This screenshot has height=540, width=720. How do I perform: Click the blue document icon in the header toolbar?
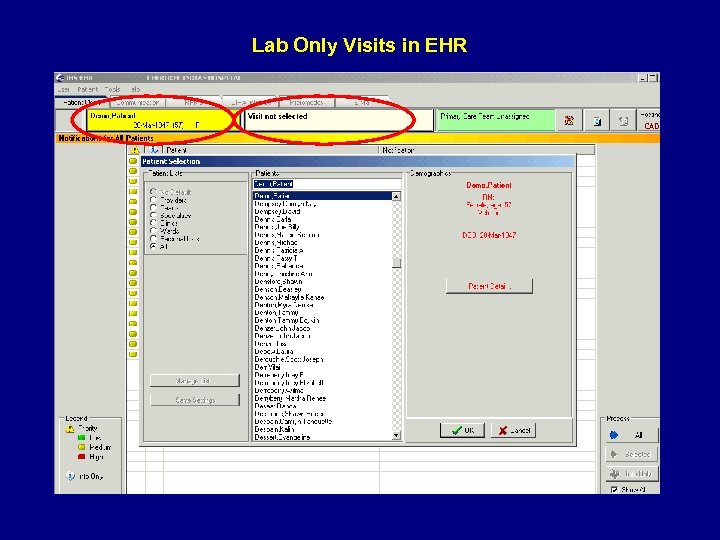click(x=597, y=122)
